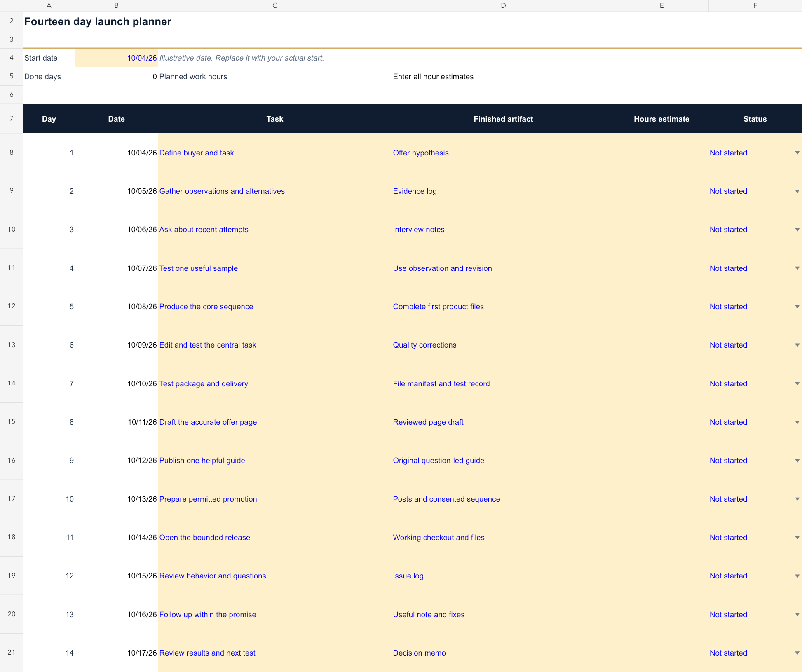Open the Status dropdown for Publish one helpful guide
This screenshot has width=802, height=672.
pos(797,461)
